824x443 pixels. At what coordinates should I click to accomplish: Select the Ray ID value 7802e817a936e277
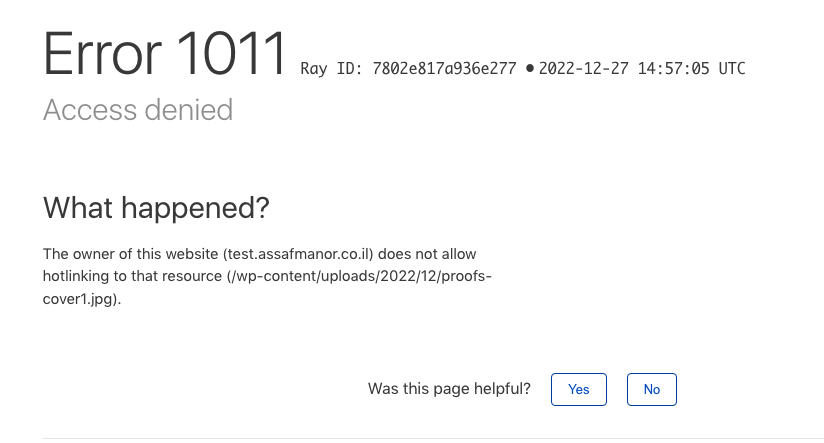(x=444, y=69)
